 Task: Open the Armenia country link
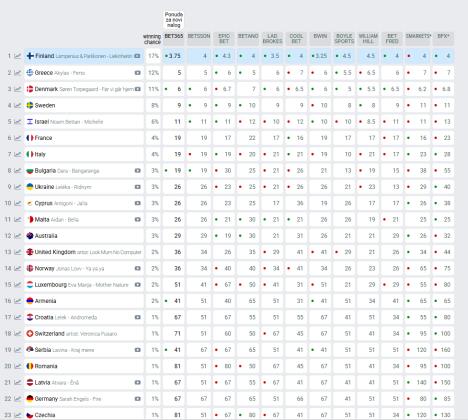45,301
